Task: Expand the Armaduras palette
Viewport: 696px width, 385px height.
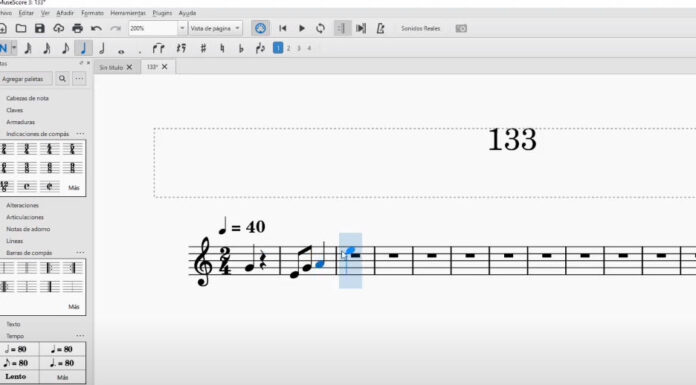Action: tap(20, 122)
